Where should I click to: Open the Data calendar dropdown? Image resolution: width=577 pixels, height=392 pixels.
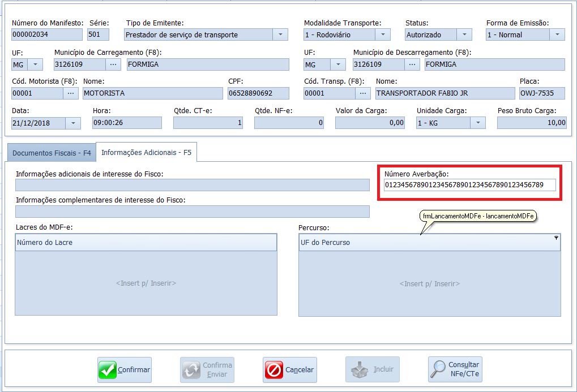(x=73, y=123)
